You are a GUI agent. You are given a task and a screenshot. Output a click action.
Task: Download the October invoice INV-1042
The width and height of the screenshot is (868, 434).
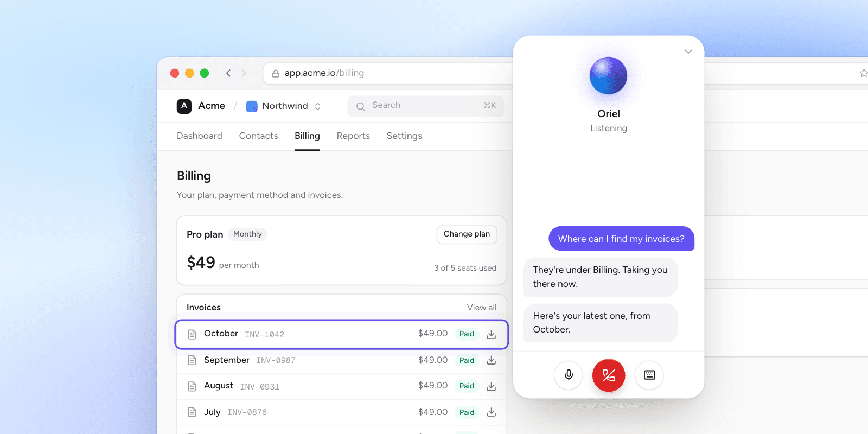click(x=491, y=334)
